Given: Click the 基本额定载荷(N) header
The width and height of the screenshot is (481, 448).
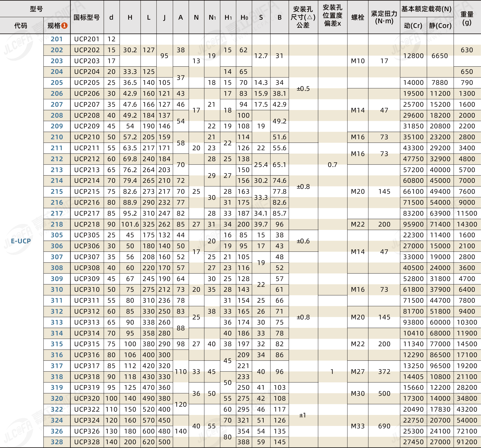Looking at the screenshot, I should click(427, 9).
